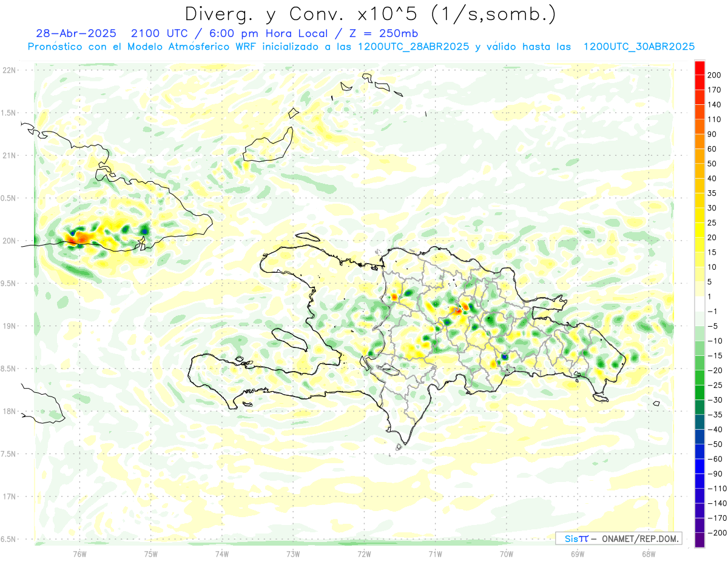This screenshot has height=562, width=728.
Task: Click the '76W' longitude label
Action: point(79,554)
